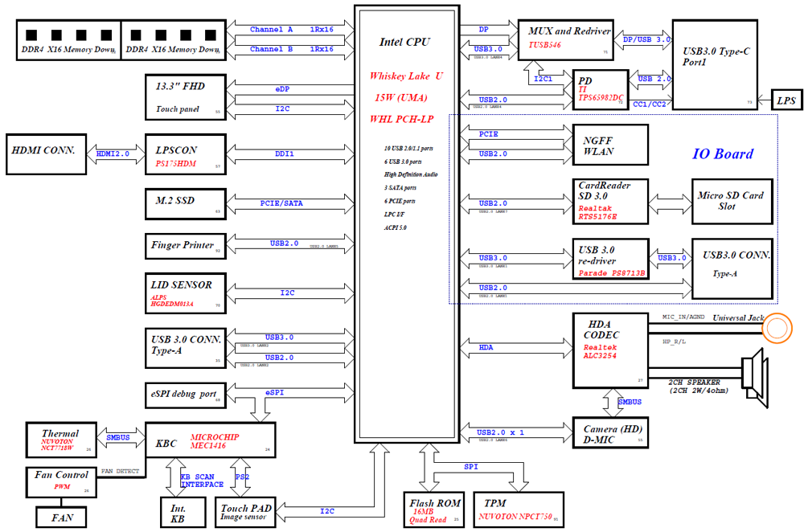
Task: Click the 'NGFF WLAN' block
Action: click(610, 145)
